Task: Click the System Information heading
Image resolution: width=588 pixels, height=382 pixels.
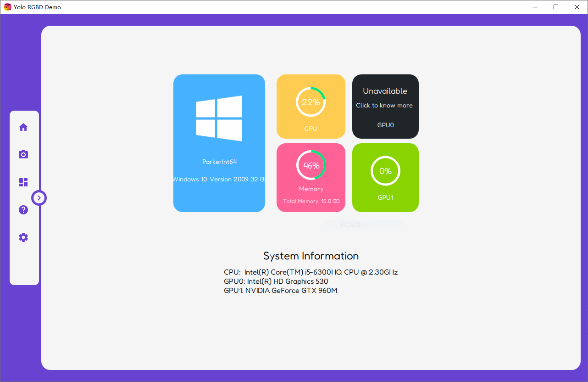Action: click(311, 256)
